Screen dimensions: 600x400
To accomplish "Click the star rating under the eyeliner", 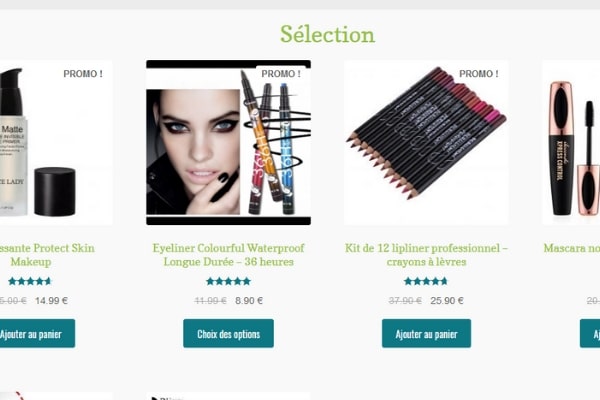I will [228, 281].
